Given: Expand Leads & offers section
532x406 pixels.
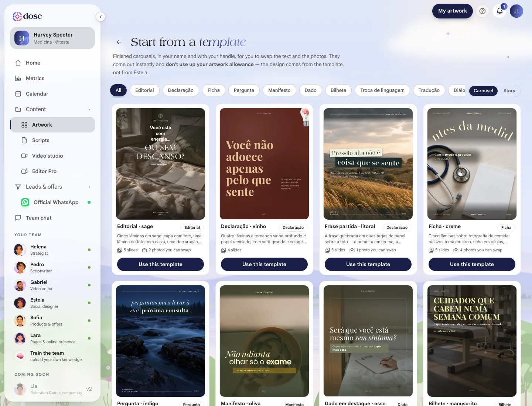Looking at the screenshot, I should pyautogui.click(x=52, y=187).
